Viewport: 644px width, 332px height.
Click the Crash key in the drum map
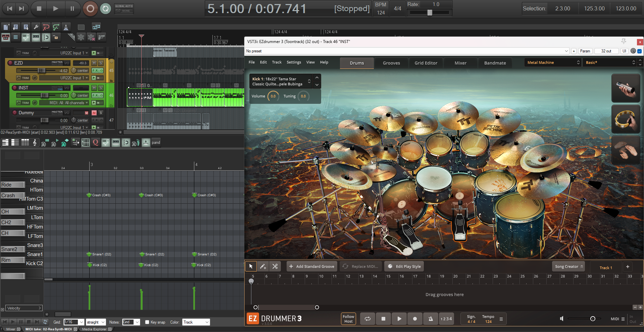point(13,196)
